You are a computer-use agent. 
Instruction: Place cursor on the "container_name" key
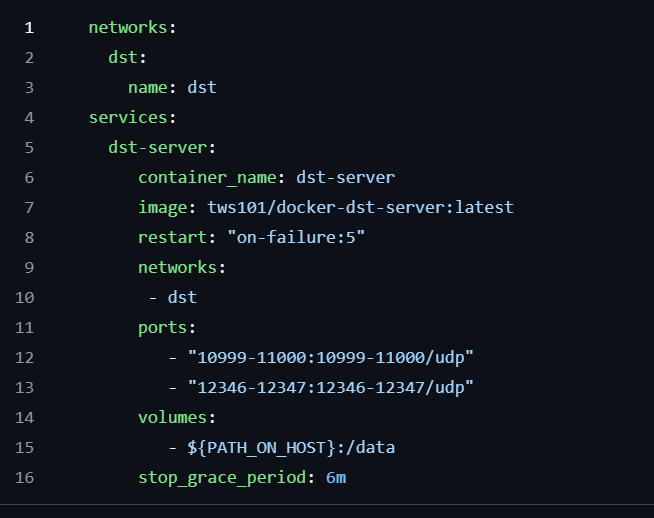tap(206, 177)
